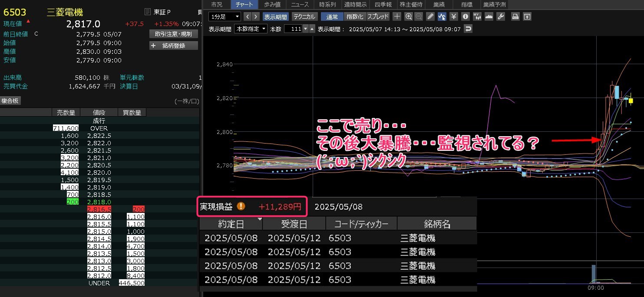This screenshot has width=644, height=297.
Task: Zoom in the chart with magnifier plus
Action: (408, 16)
